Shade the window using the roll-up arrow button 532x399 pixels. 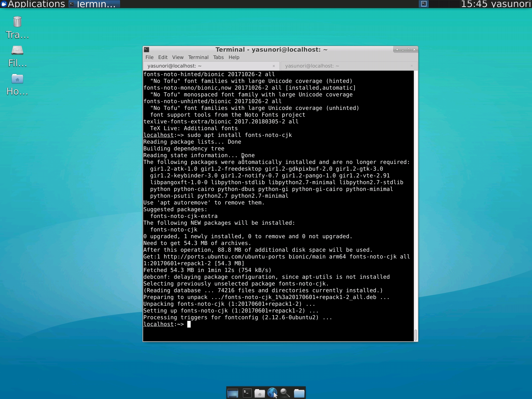[397, 50]
